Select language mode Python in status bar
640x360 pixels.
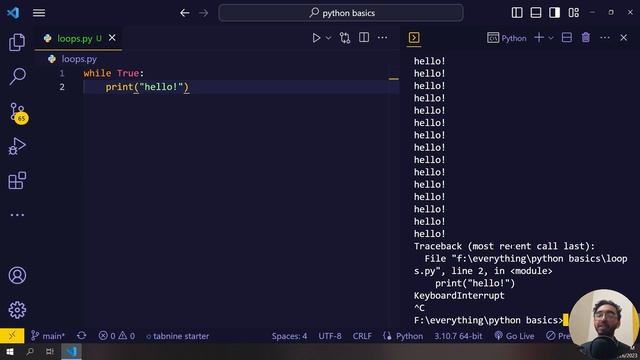coord(409,336)
